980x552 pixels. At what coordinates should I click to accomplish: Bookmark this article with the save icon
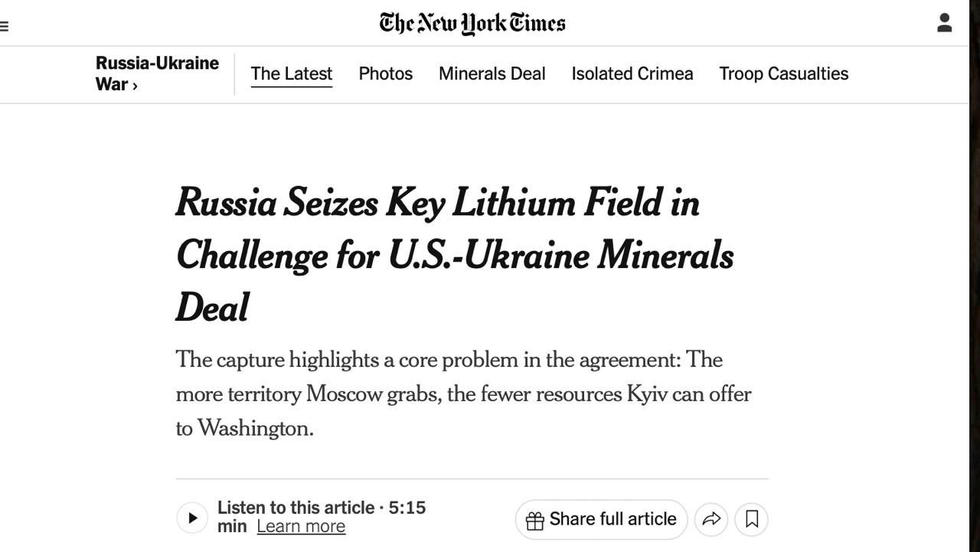(752, 519)
